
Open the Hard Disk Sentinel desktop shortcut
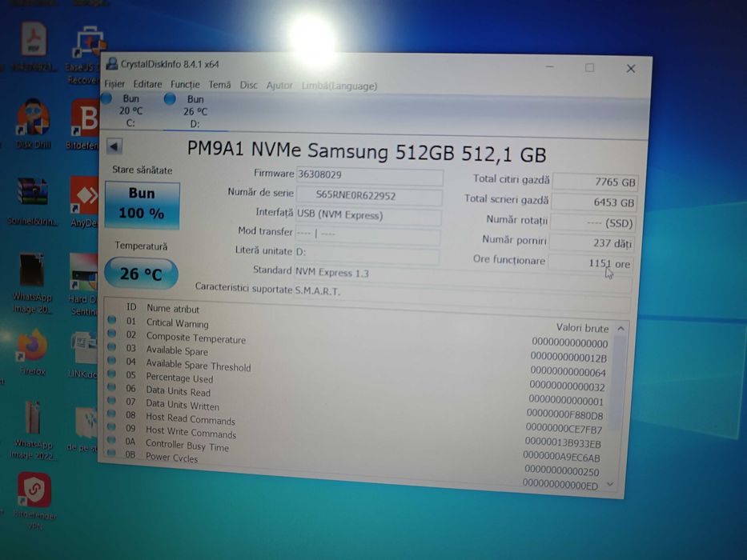pos(83,284)
